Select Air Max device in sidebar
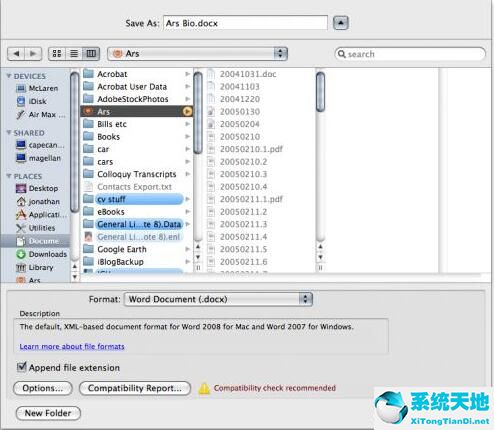Screen dimensions: 494x430 coord(41,115)
